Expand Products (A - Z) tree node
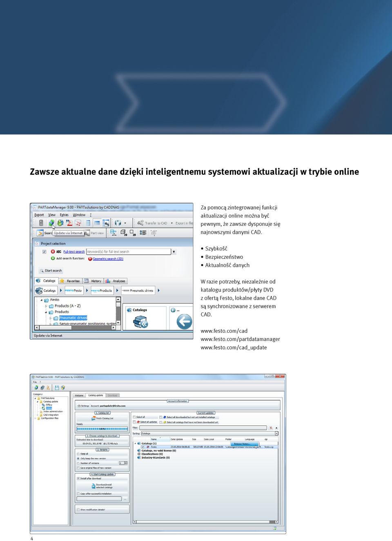This screenshot has width=392, height=541. [x=46, y=306]
